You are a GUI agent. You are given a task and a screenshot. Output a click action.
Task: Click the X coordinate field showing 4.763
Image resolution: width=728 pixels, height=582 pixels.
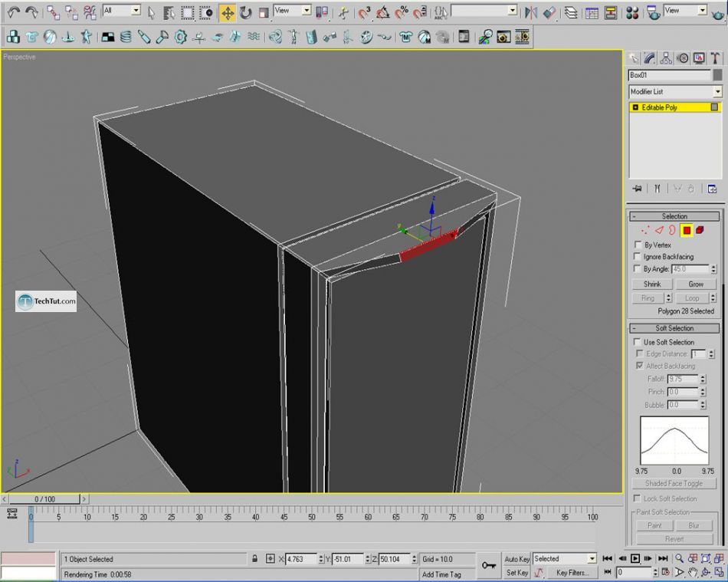(301, 559)
